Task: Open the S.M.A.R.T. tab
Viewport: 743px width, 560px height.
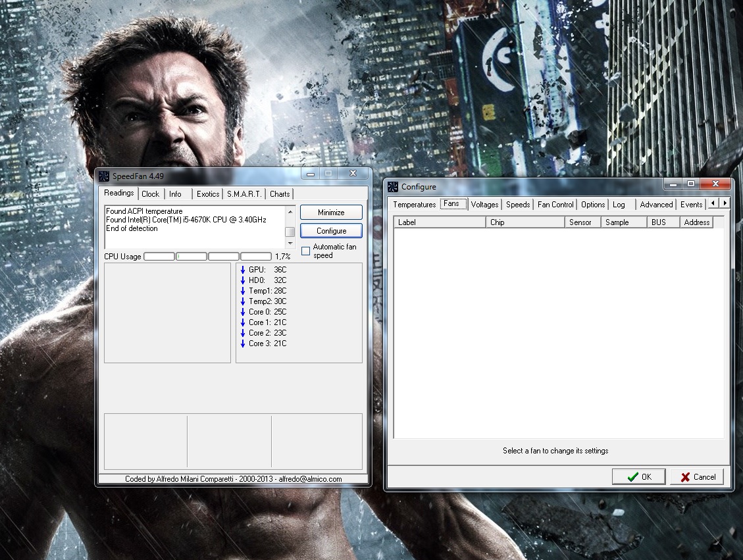Action: (x=244, y=193)
